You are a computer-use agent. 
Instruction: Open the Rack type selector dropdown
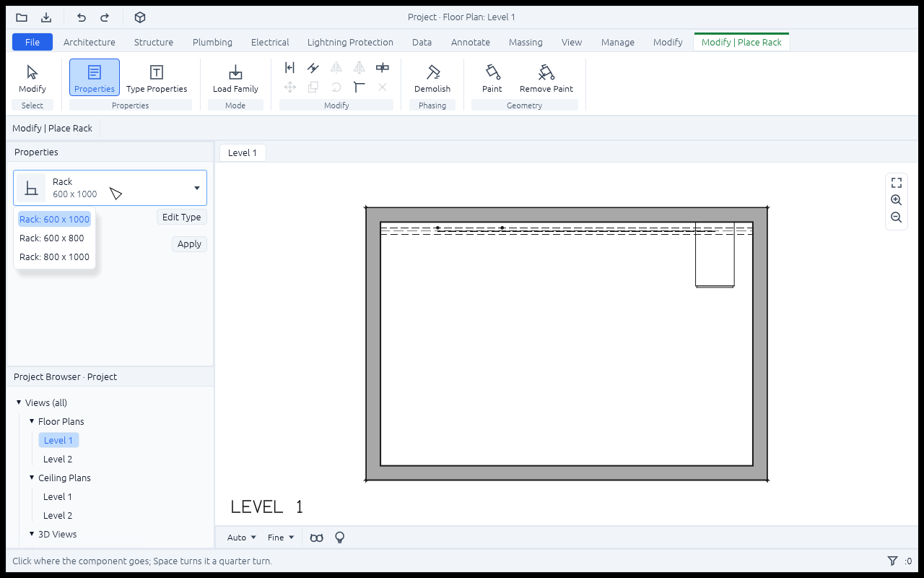[110, 188]
